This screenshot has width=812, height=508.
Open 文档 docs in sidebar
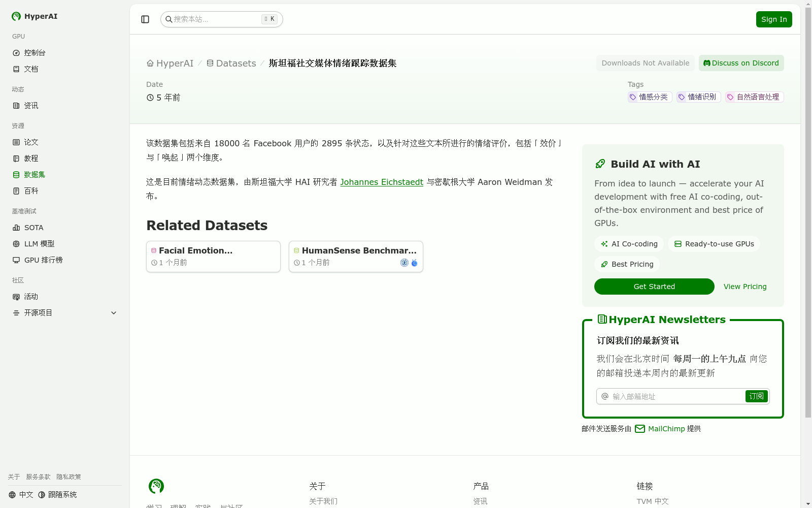(x=65, y=69)
